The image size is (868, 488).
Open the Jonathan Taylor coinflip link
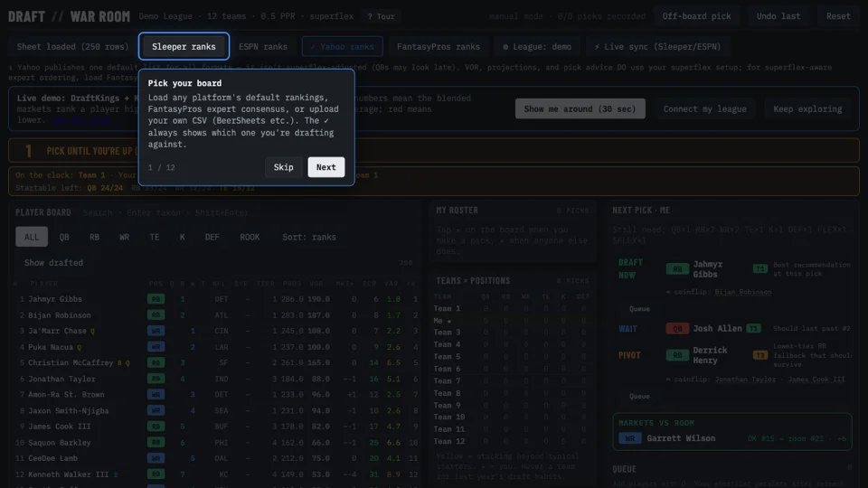745,379
